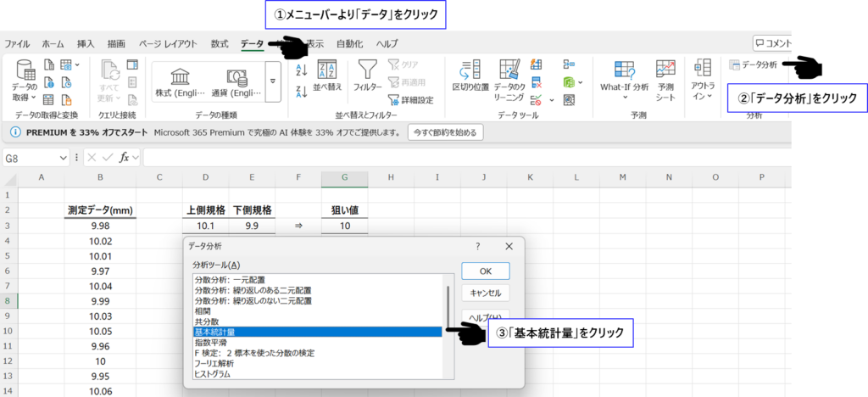Expand the data types gallery arrow
This screenshot has height=397, width=868.
point(272,81)
